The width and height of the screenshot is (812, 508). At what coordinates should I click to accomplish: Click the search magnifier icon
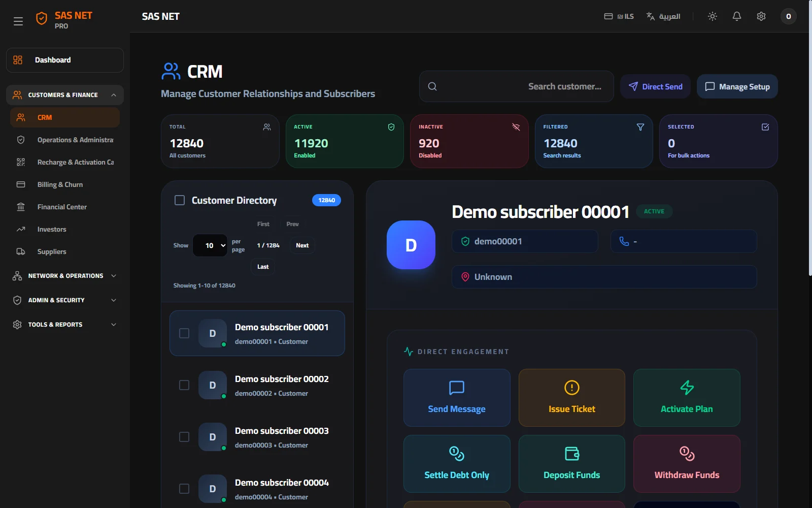[x=432, y=86]
